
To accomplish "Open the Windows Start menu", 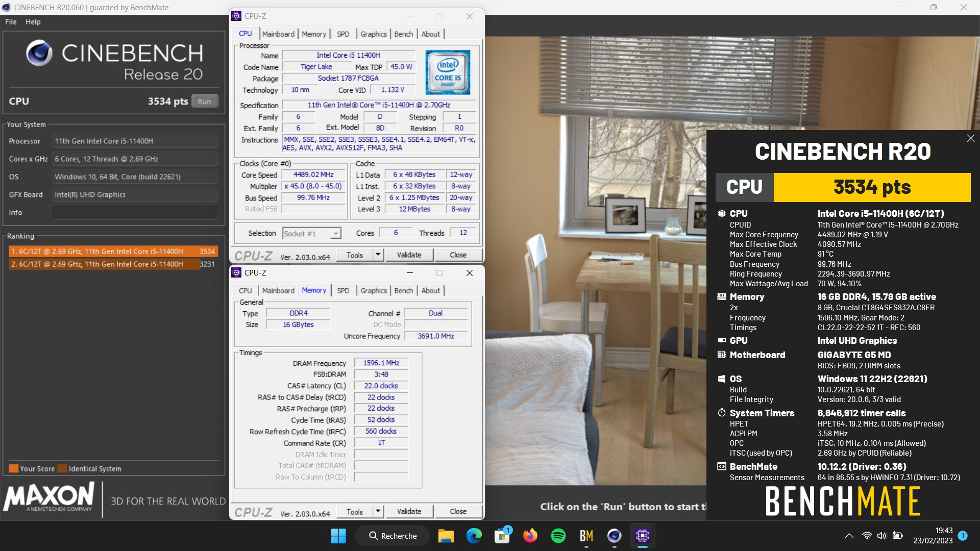I will pos(338,536).
